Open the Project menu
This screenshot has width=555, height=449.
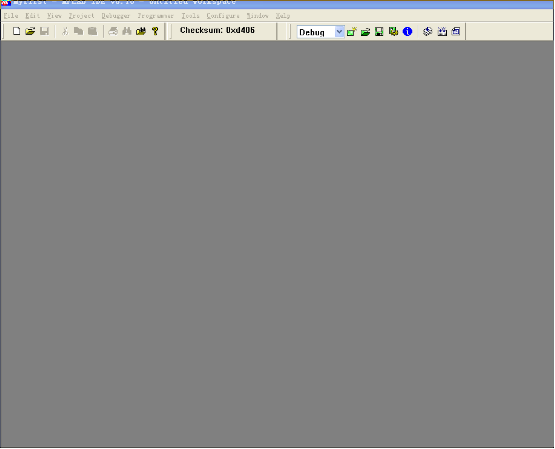(x=81, y=16)
